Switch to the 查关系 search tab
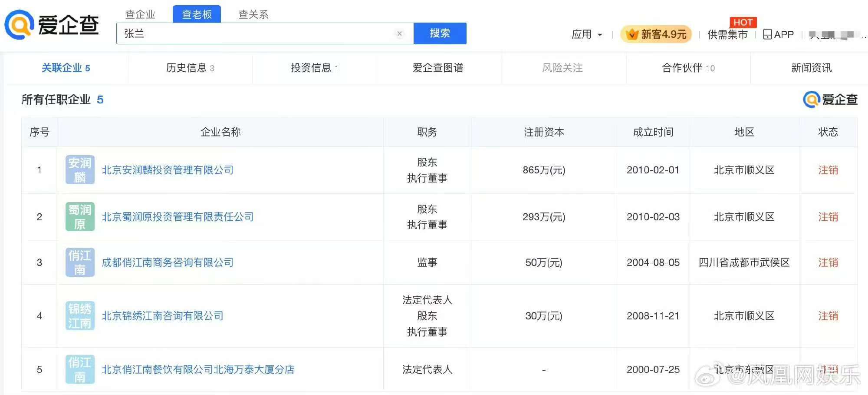This screenshot has width=868, height=395. tap(253, 14)
